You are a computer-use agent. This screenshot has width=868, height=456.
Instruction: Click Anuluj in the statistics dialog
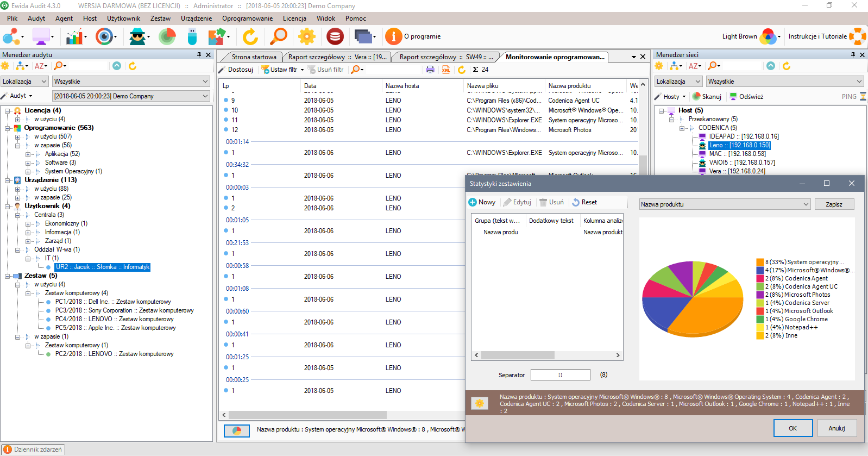(836, 428)
